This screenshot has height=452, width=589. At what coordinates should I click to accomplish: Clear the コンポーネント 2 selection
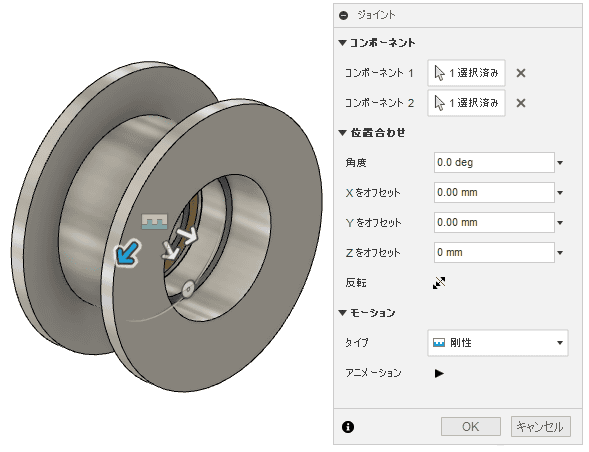(x=521, y=103)
